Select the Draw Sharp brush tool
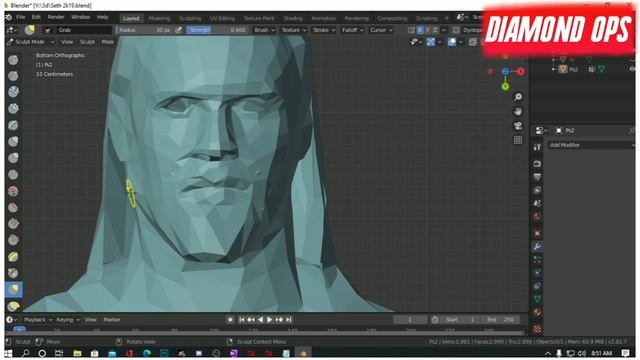The image size is (640, 360). (13, 76)
